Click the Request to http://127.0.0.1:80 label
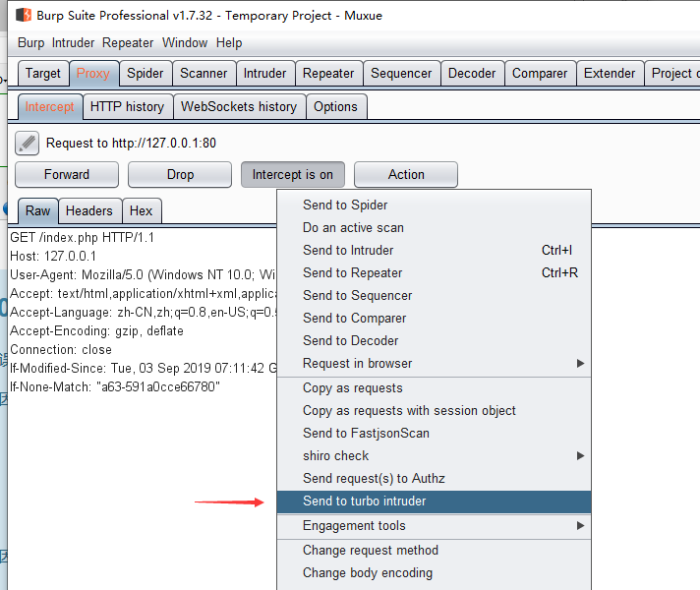Image resolution: width=700 pixels, height=590 pixels. (x=132, y=143)
